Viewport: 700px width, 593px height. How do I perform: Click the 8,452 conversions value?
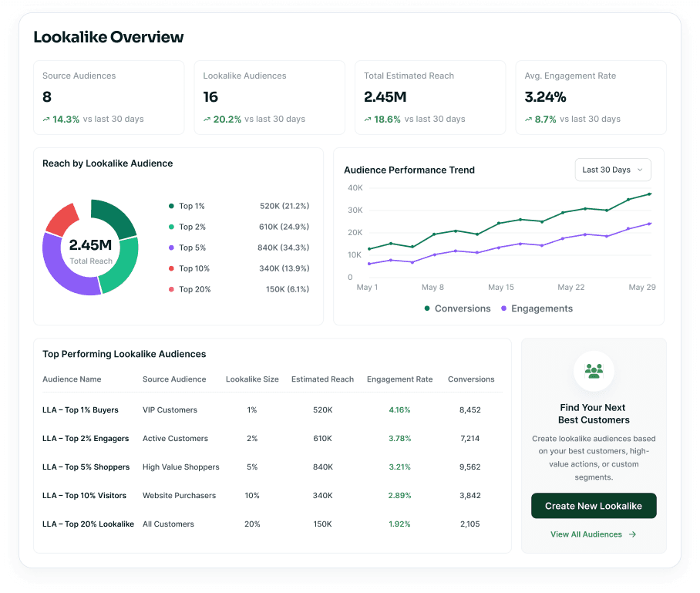click(470, 410)
